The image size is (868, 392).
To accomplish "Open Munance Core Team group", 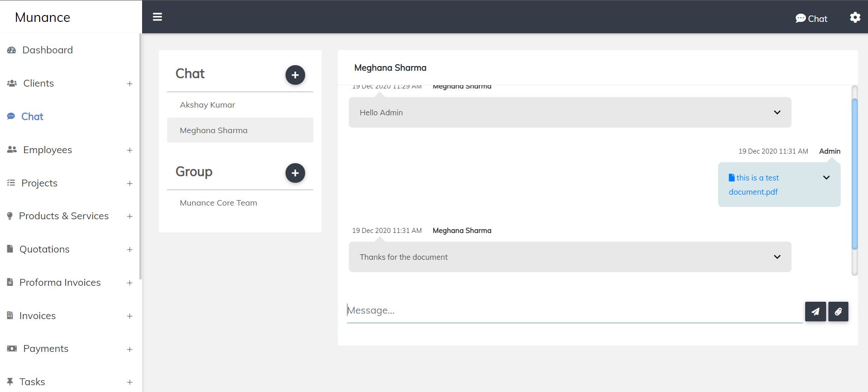I will 240,203.
